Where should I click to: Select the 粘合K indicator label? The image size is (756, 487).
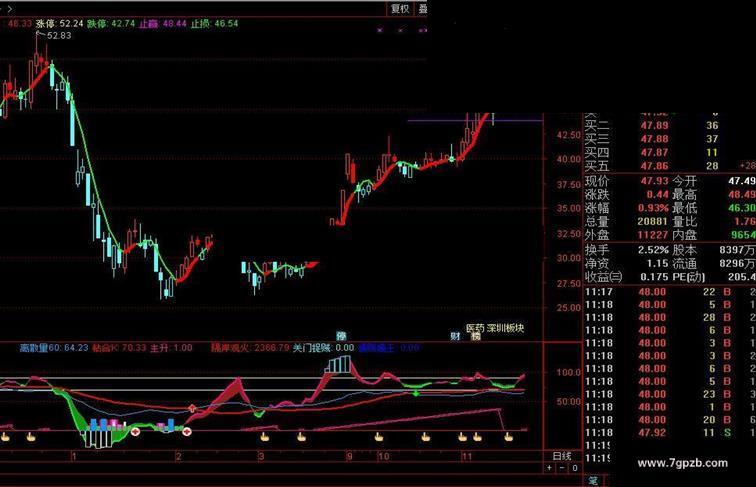[119, 348]
